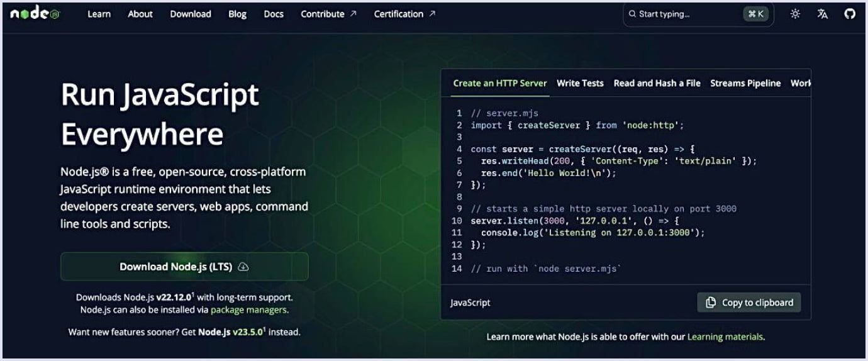Open the Learning materials link
The image size is (868, 361).
[x=725, y=337]
